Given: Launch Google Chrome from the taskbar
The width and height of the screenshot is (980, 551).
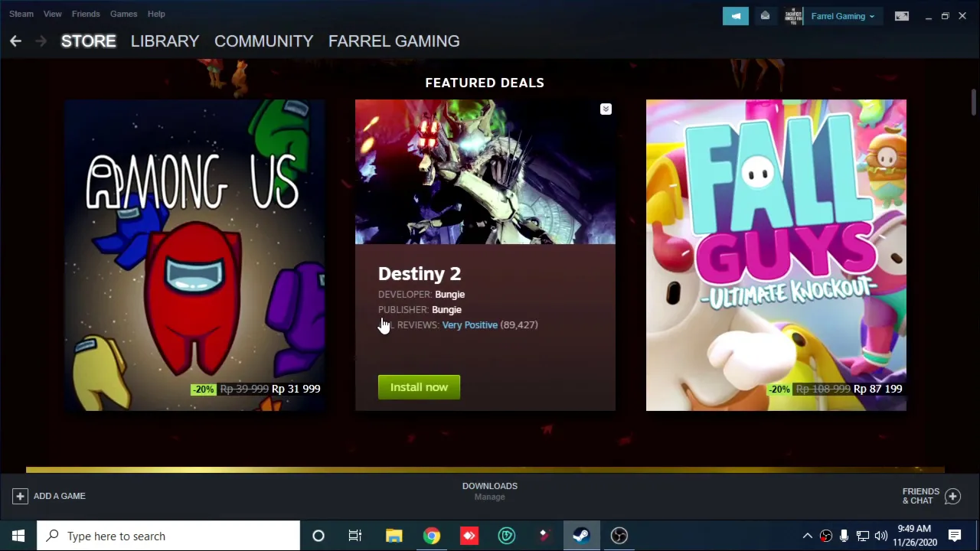Looking at the screenshot, I should pyautogui.click(x=432, y=536).
